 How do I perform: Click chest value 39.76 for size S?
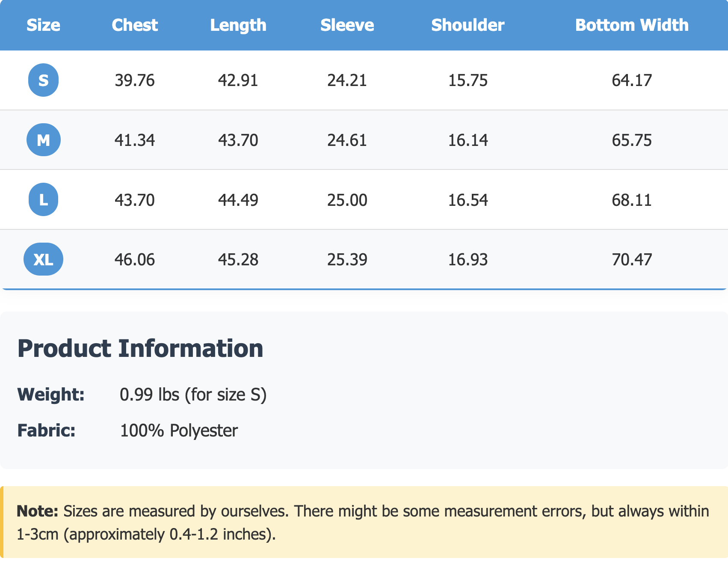tap(135, 80)
